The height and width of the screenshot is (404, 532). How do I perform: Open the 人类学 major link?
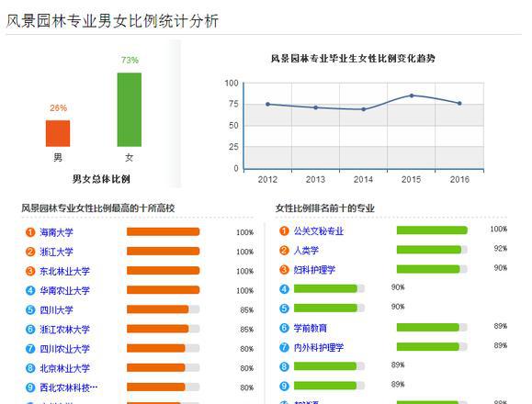(x=306, y=251)
